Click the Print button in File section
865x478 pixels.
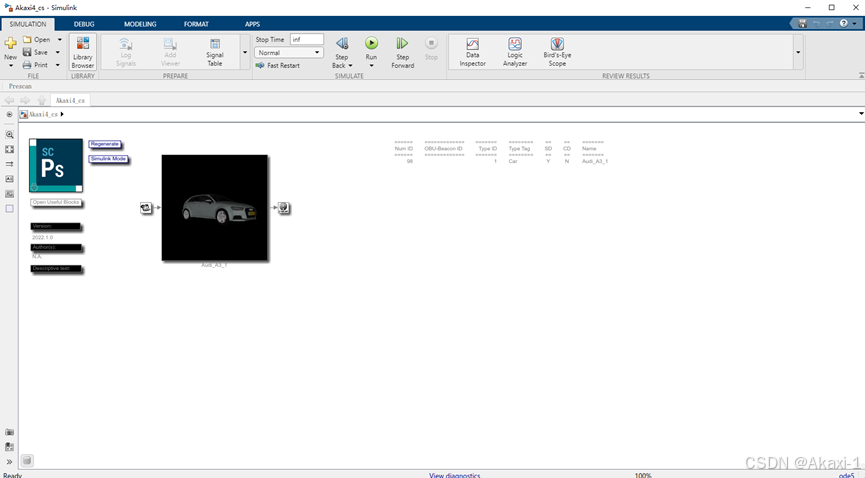(x=35, y=65)
